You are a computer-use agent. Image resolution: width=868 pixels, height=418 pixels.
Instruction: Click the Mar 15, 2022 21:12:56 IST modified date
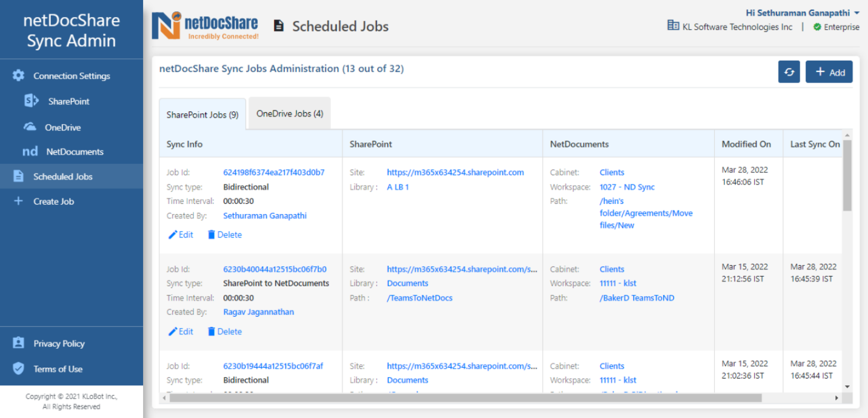click(745, 273)
